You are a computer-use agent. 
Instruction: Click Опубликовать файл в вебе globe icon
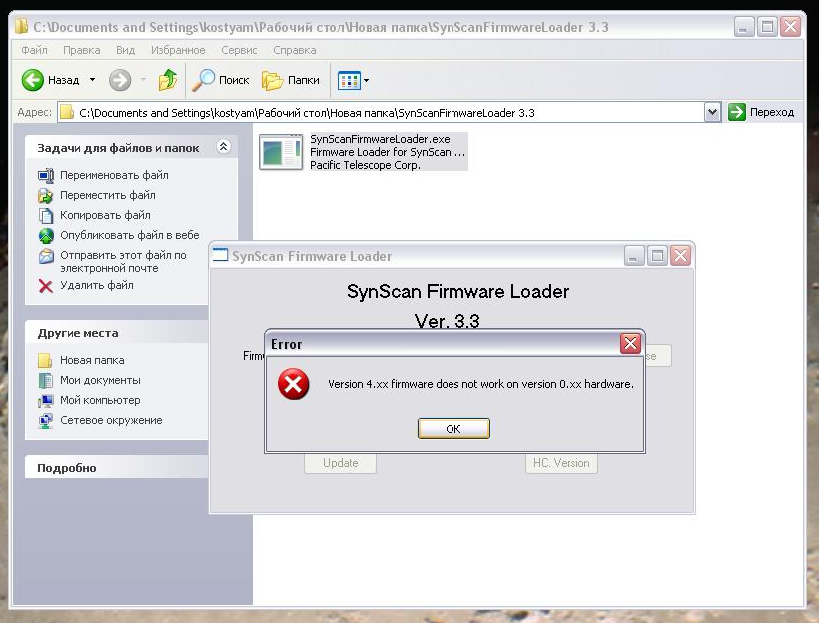pos(46,236)
